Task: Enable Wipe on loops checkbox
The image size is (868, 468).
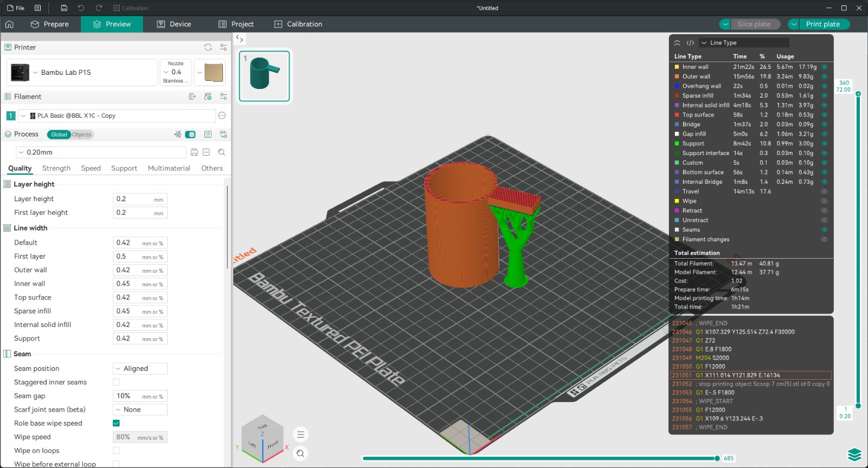Action: click(116, 451)
